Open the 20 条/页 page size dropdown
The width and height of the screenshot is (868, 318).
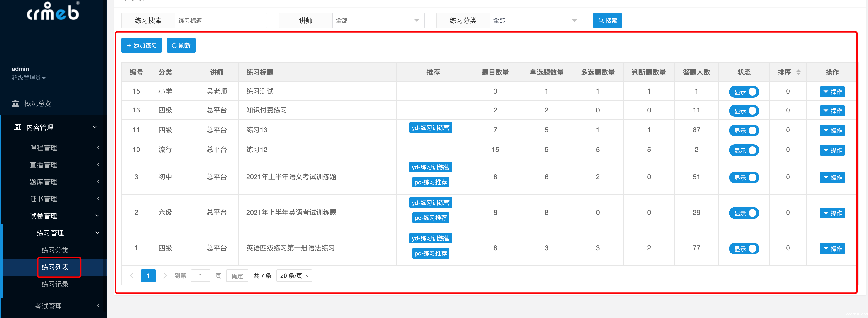pyautogui.click(x=294, y=276)
